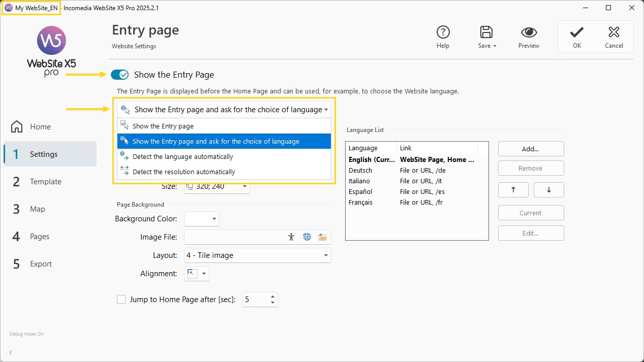Move language down with the down arrow

point(548,190)
